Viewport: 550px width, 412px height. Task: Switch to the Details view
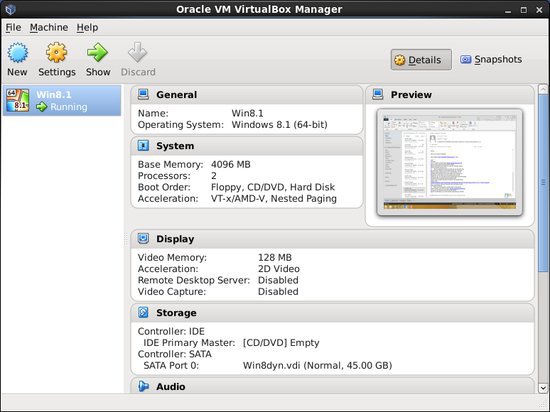coord(421,60)
